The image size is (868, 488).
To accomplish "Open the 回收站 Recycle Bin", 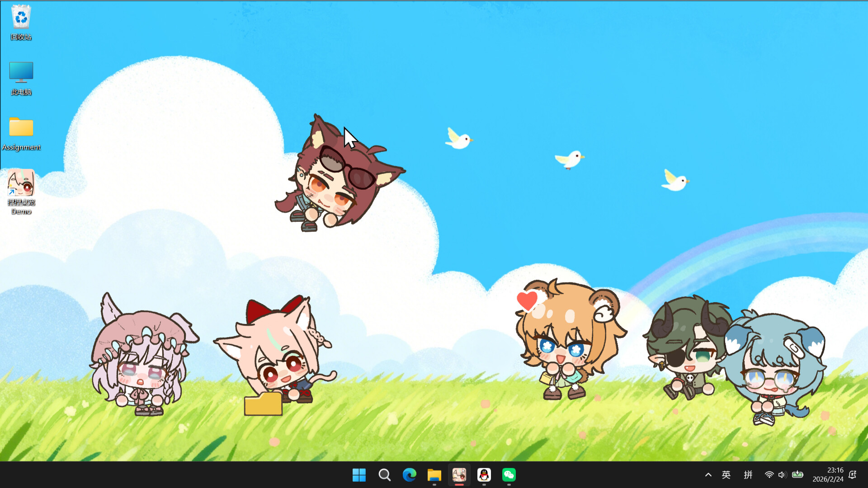I will tap(21, 18).
